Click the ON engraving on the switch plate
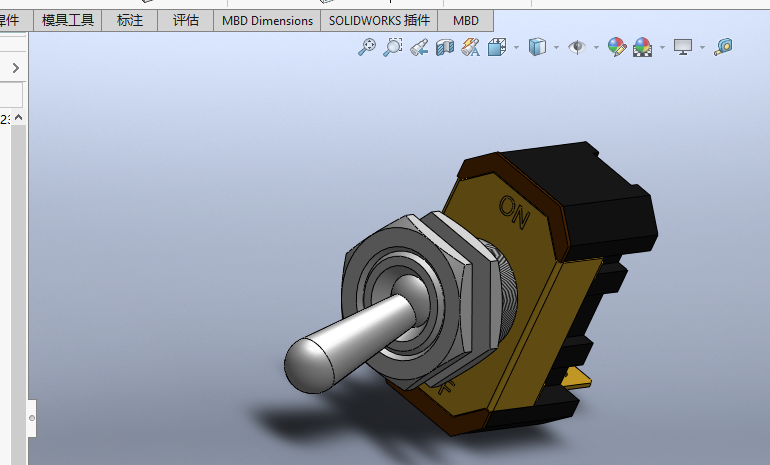This screenshot has width=770, height=465. point(514,213)
